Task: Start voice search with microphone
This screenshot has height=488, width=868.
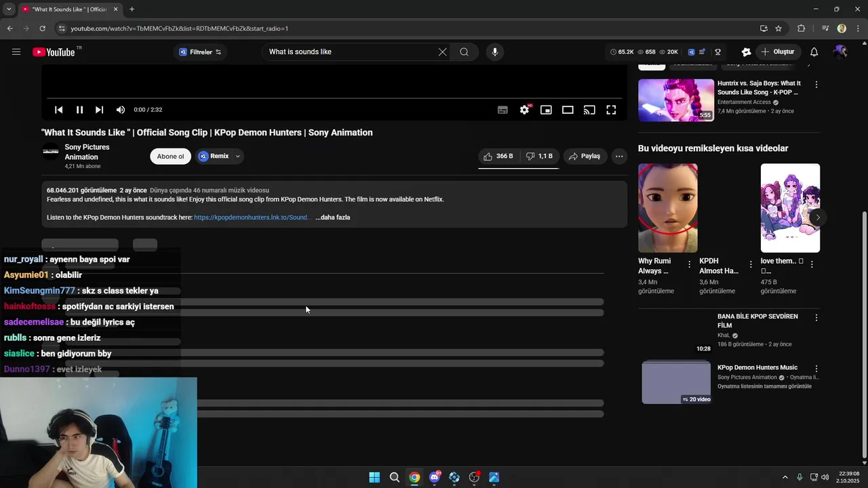Action: coord(494,52)
